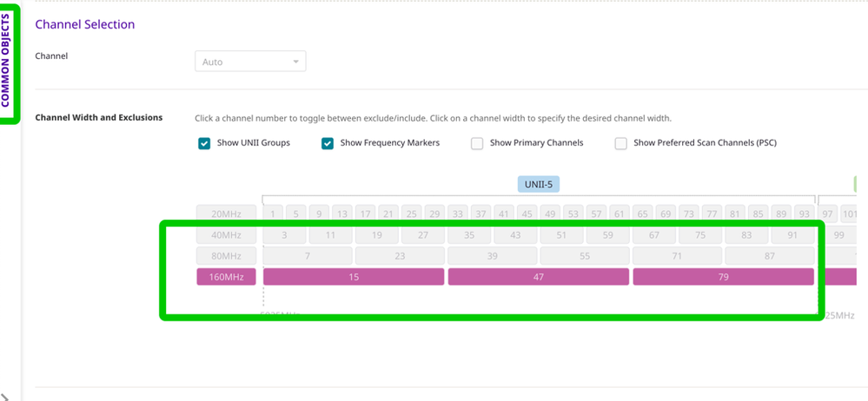Screen dimensions: 868x401
Task: Click 40MHz channel 27
Action: pos(422,234)
